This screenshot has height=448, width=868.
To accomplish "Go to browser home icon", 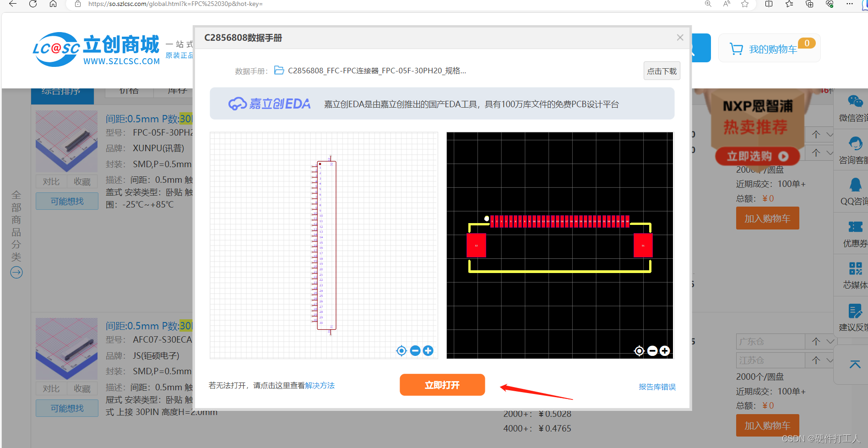I will pos(53,4).
